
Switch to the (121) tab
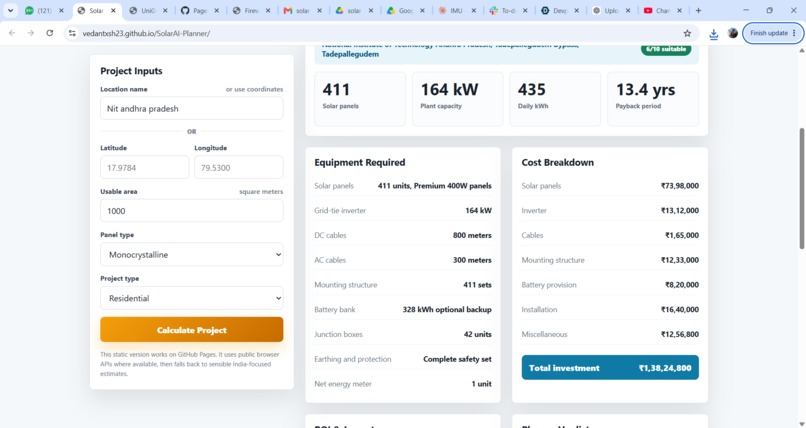pos(45,10)
